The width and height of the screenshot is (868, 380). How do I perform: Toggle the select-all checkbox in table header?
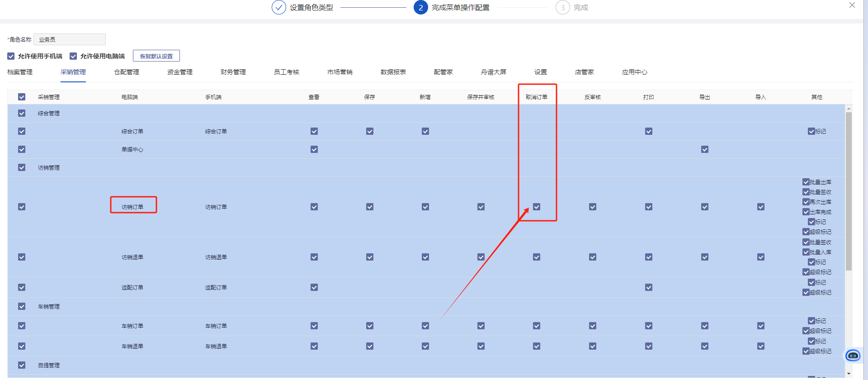point(22,97)
